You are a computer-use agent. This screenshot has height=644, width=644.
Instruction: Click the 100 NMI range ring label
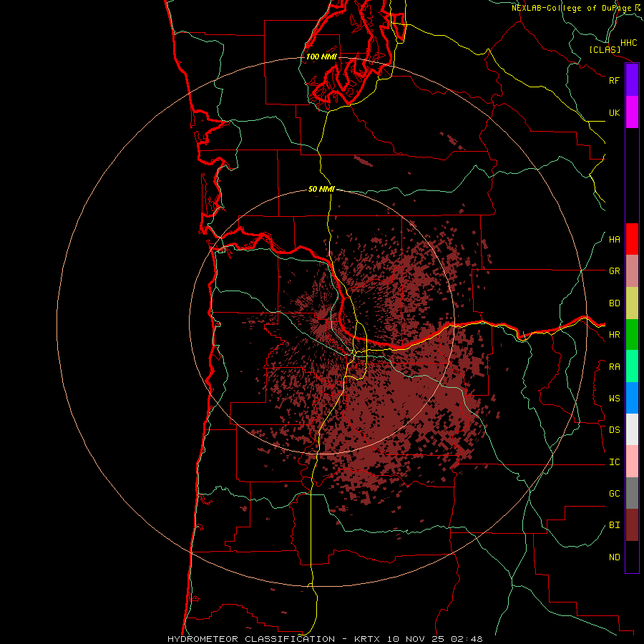pos(321,57)
